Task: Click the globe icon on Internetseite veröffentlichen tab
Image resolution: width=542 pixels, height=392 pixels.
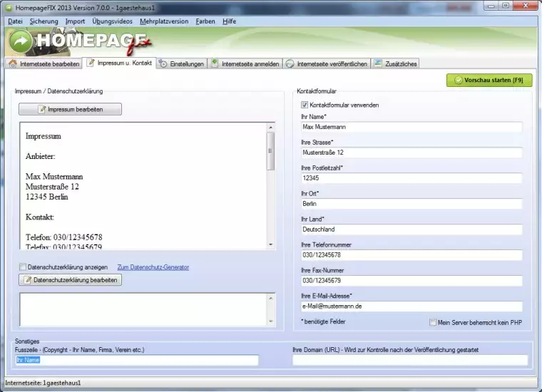Action: coord(290,63)
